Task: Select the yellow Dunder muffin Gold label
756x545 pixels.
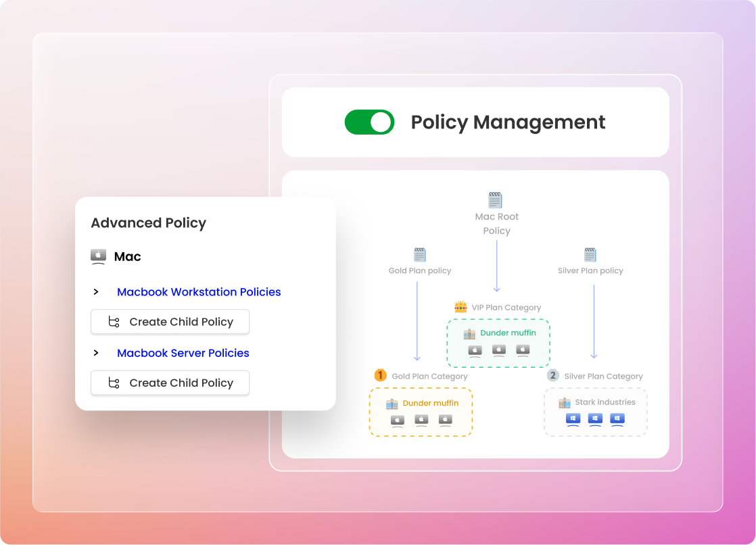Action: 430,403
